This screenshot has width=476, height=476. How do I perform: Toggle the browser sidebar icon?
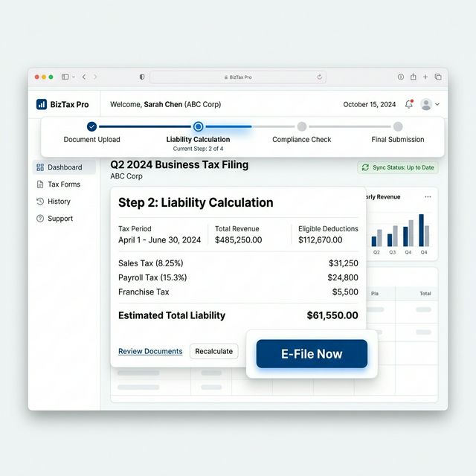(x=65, y=77)
